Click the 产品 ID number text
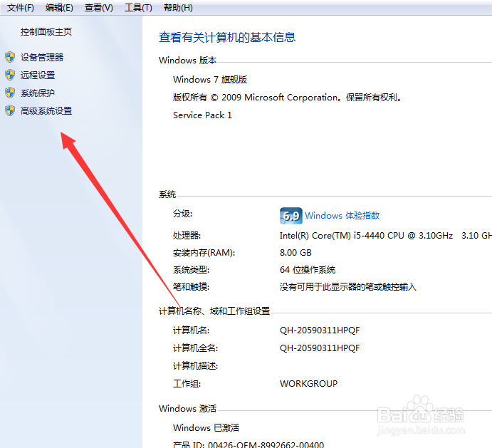This screenshot has width=492, height=448. (266, 444)
